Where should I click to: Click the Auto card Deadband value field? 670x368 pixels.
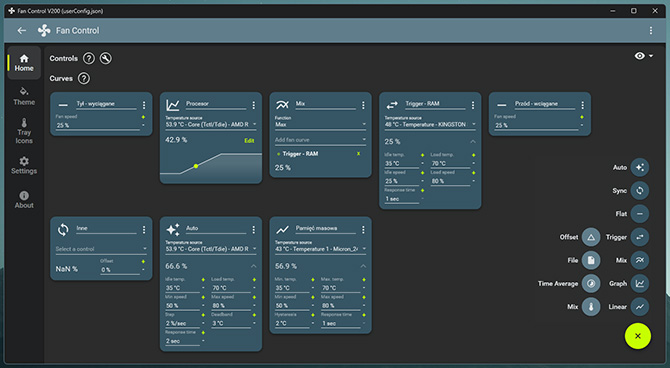pos(231,323)
